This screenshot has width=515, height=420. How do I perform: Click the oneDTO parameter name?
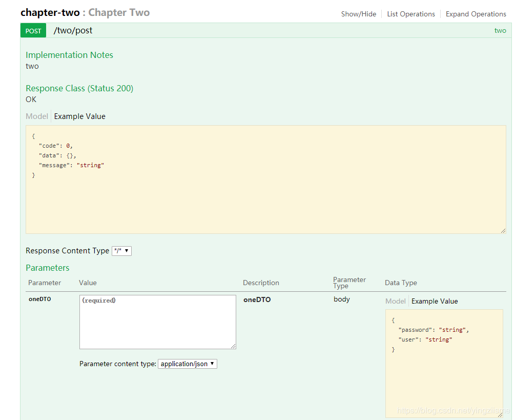(40, 299)
